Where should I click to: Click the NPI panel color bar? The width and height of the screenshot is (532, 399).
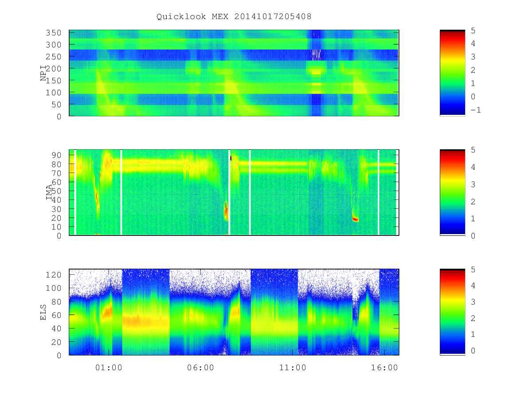452,73
